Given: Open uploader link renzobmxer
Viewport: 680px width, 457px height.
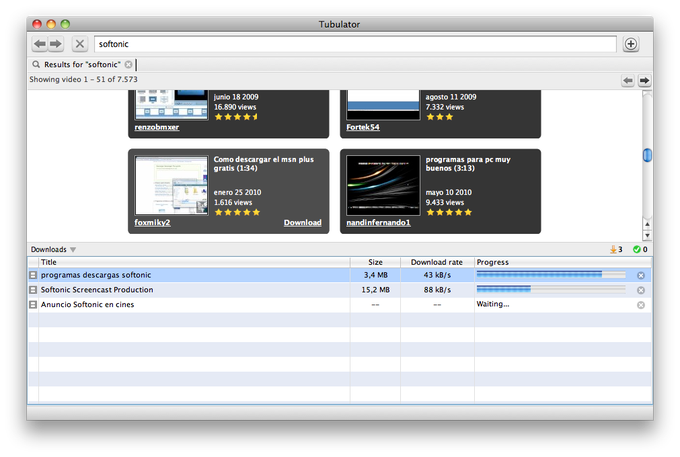Looking at the screenshot, I should point(157,127).
